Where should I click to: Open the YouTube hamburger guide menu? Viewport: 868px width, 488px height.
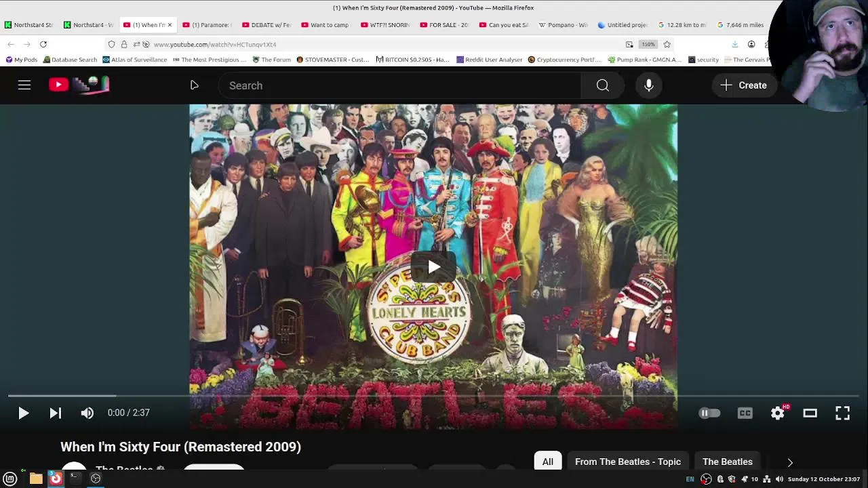pos(24,85)
